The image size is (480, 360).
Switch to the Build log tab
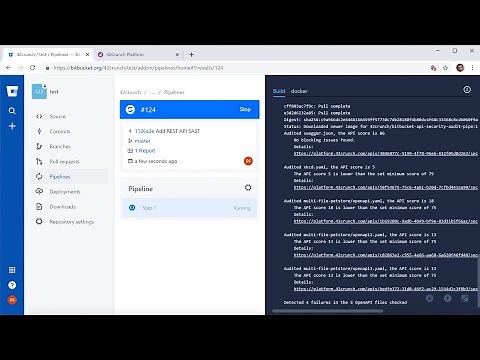tap(279, 91)
